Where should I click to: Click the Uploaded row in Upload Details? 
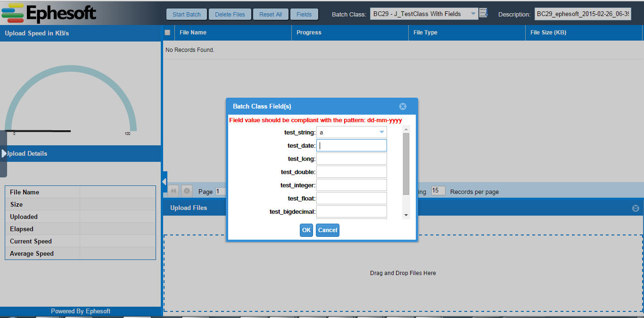(x=80, y=217)
